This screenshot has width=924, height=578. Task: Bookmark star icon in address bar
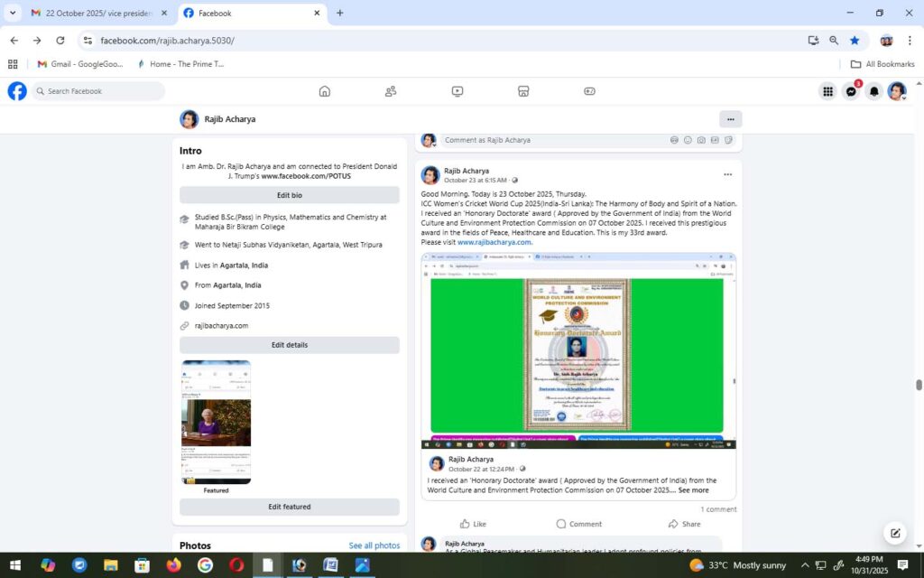pyautogui.click(x=855, y=41)
